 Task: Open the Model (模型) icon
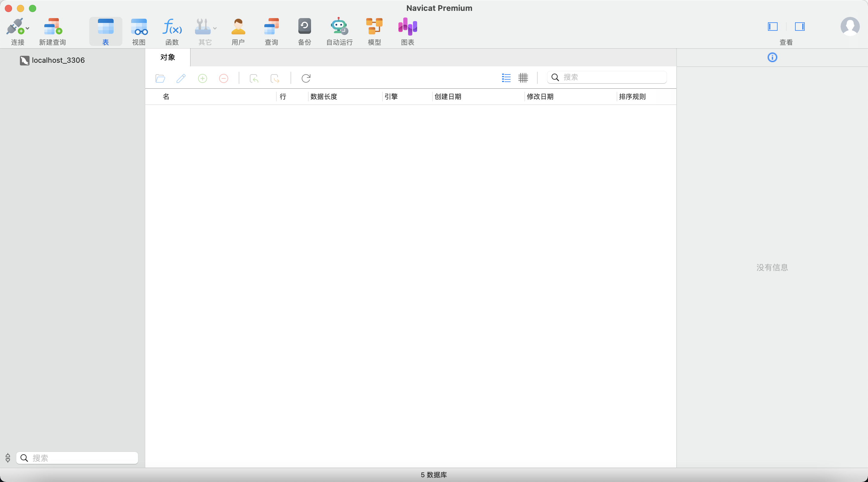374,26
